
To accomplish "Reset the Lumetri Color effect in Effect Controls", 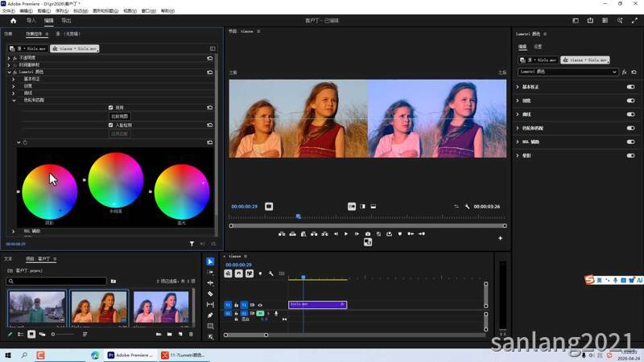I will click(x=210, y=72).
